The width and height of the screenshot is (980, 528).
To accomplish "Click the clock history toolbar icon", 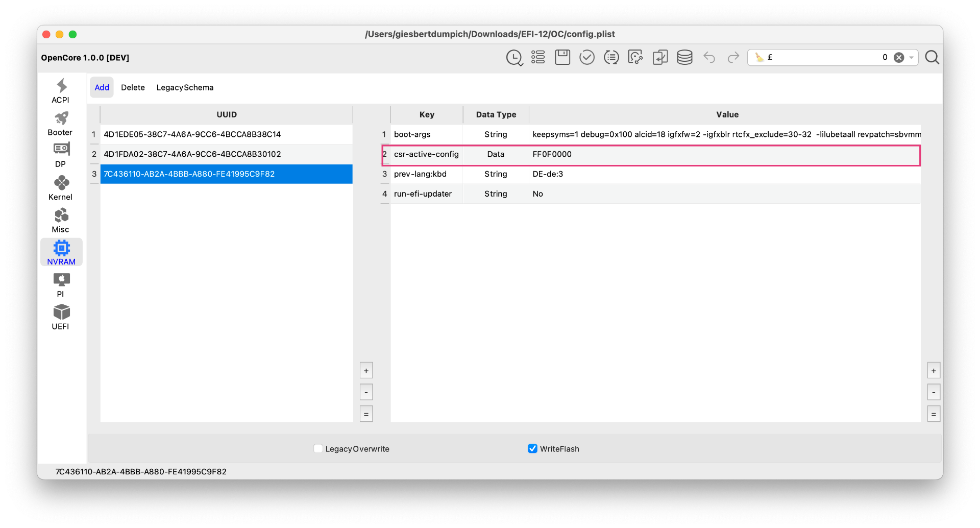I will coord(514,58).
